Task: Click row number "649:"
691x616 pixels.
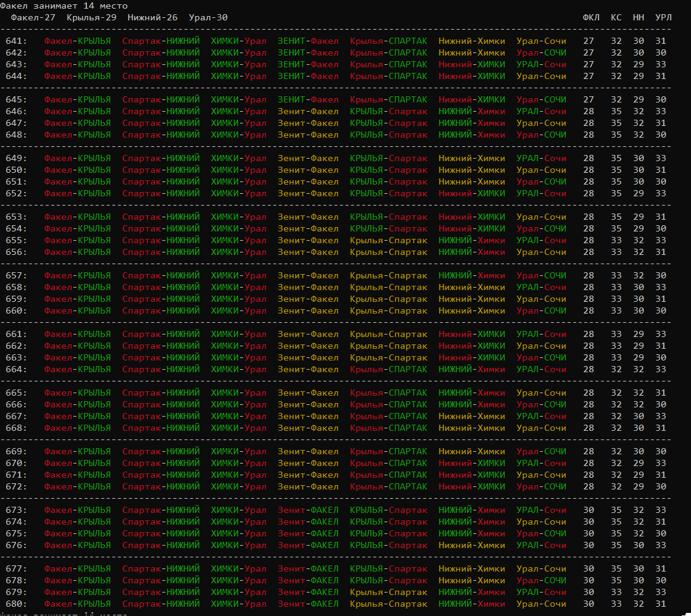Action: [16, 158]
